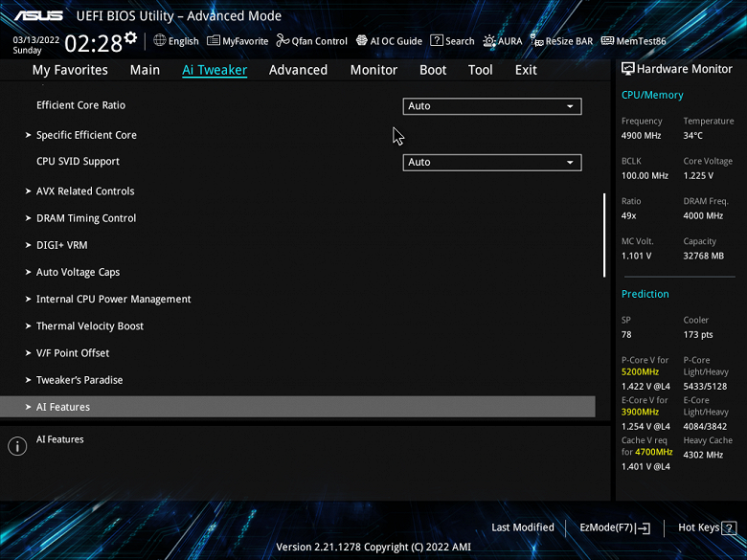Expand Specific Efficient Core submenu
The image size is (747, 560).
click(x=86, y=135)
